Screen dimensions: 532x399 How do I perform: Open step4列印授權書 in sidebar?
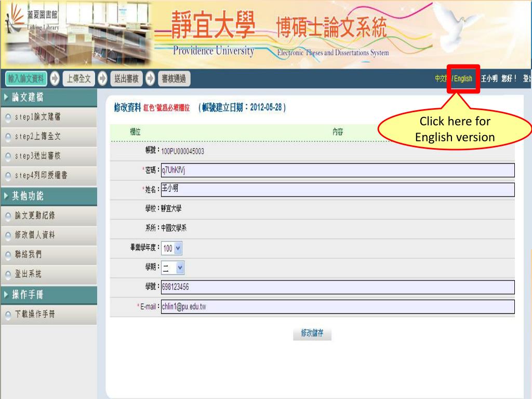pos(49,176)
